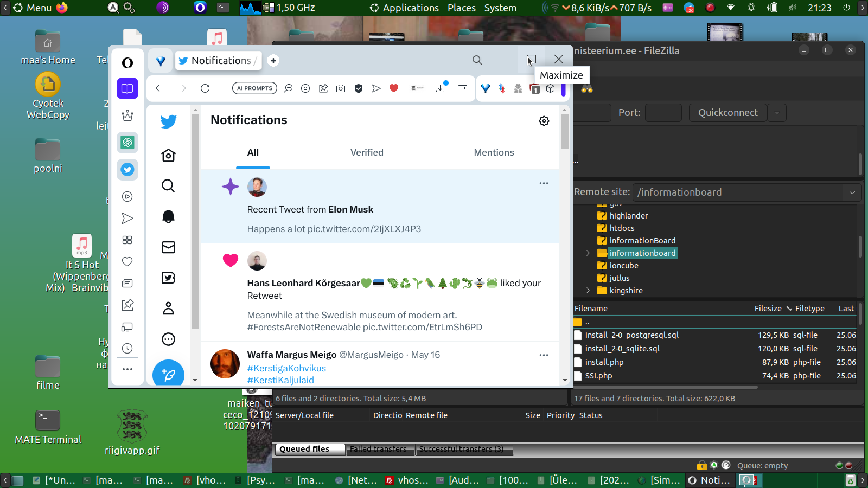Open the Quickconnect history dropdown arrow
868x488 pixels.
coord(777,113)
